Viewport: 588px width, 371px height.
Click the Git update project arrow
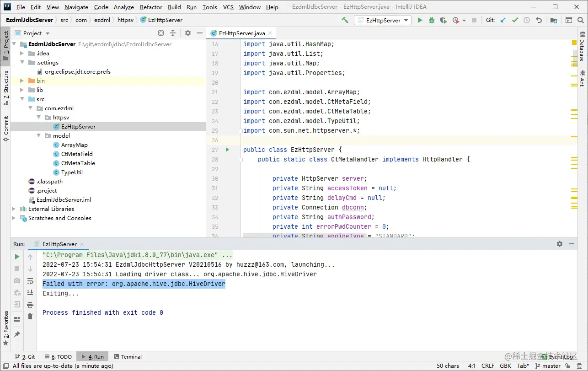(x=503, y=20)
